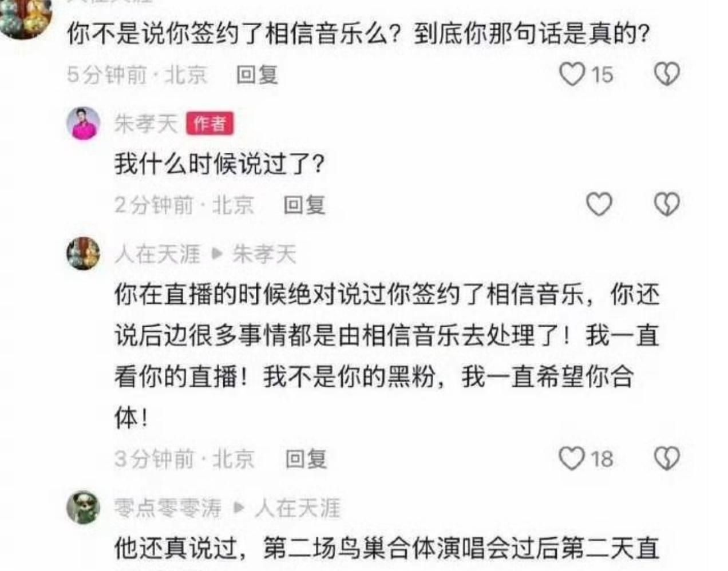Open the 朱孝天 author username
The height and width of the screenshot is (571, 728).
(x=146, y=123)
